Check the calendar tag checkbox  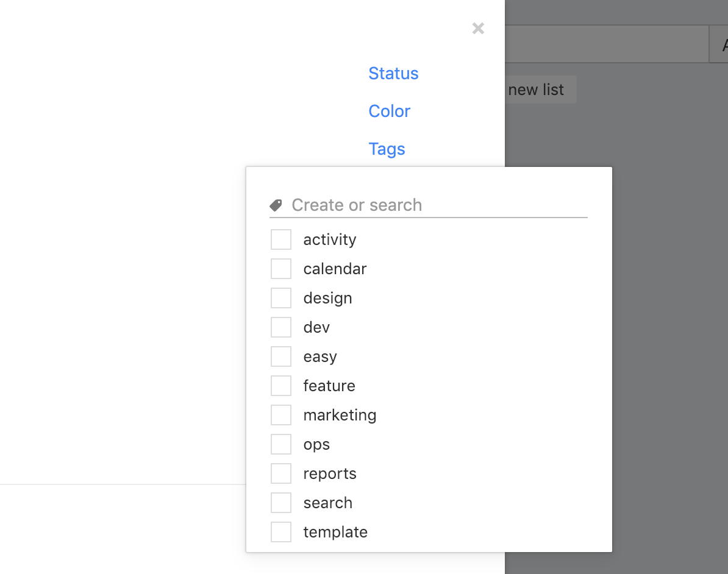click(x=281, y=269)
